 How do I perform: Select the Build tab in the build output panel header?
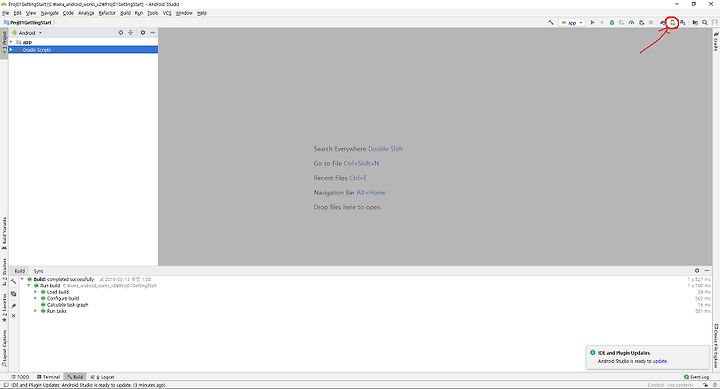tap(19, 271)
